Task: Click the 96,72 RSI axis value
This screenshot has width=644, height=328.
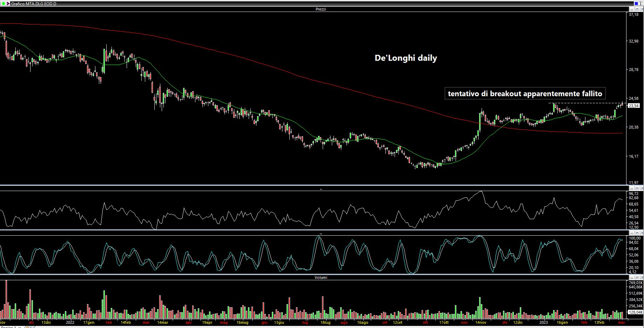Action: (633, 193)
